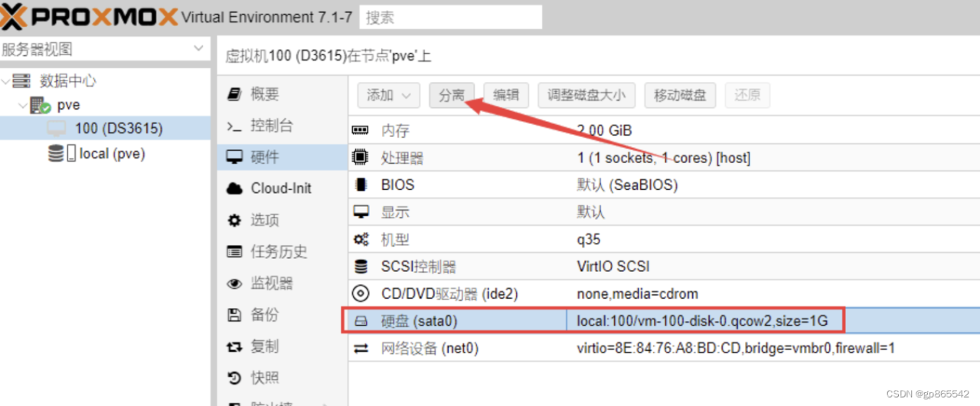Click the 机型 gears icon
Image resolution: width=980 pixels, height=406 pixels.
[x=360, y=240]
